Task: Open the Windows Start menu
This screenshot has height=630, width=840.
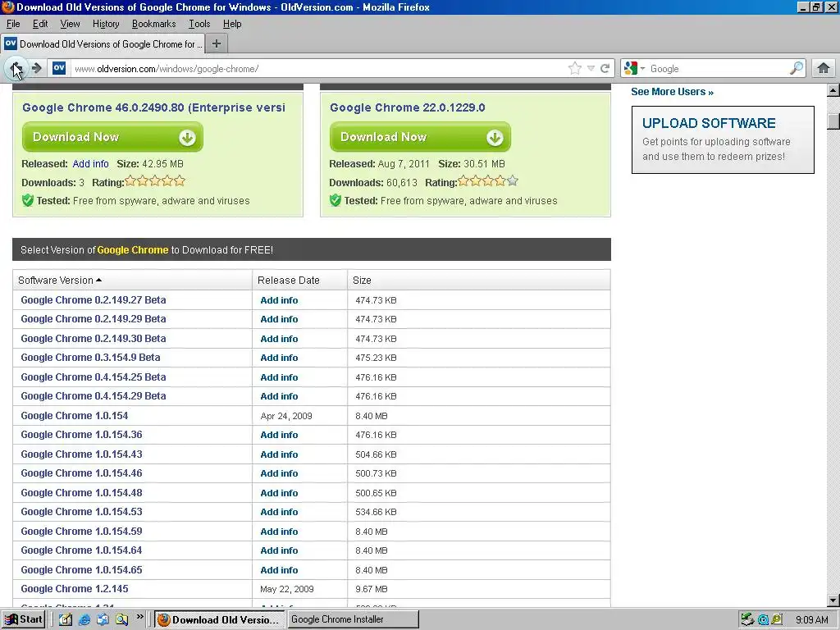Action: click(24, 619)
